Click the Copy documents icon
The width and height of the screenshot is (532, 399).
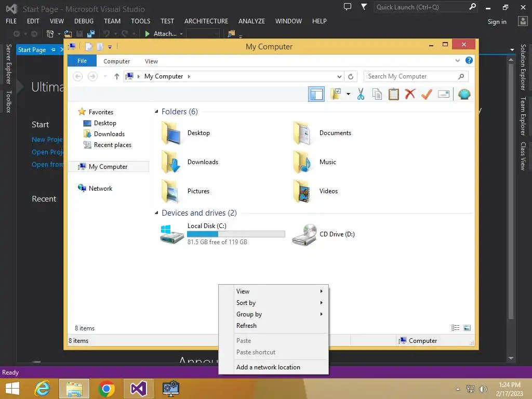[377, 94]
